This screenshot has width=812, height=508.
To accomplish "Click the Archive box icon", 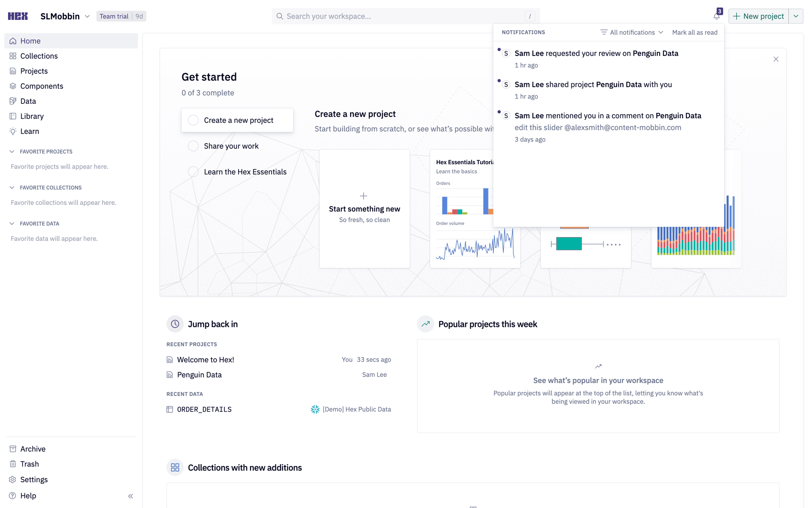I will click(13, 449).
